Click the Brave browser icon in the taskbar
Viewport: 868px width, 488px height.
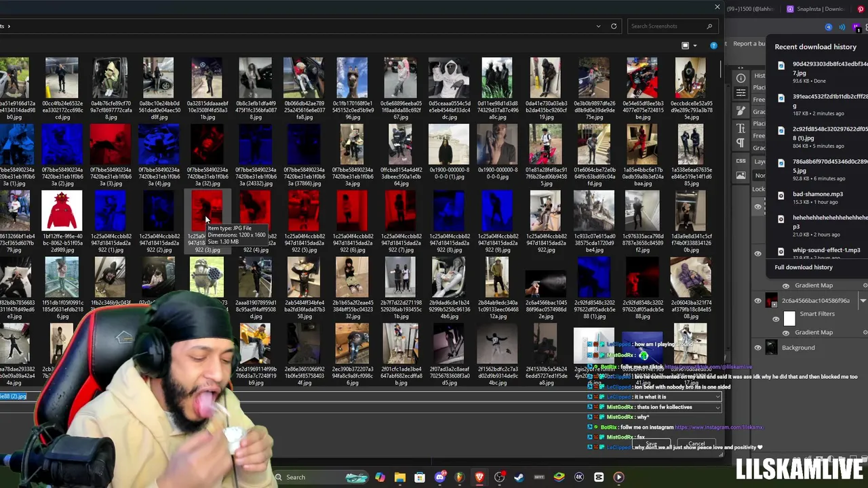coord(479,477)
